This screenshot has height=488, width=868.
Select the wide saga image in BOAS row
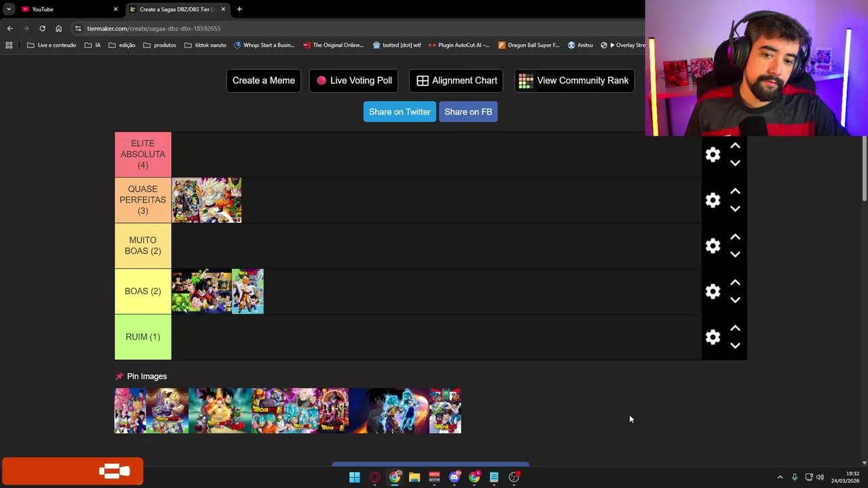click(x=201, y=291)
